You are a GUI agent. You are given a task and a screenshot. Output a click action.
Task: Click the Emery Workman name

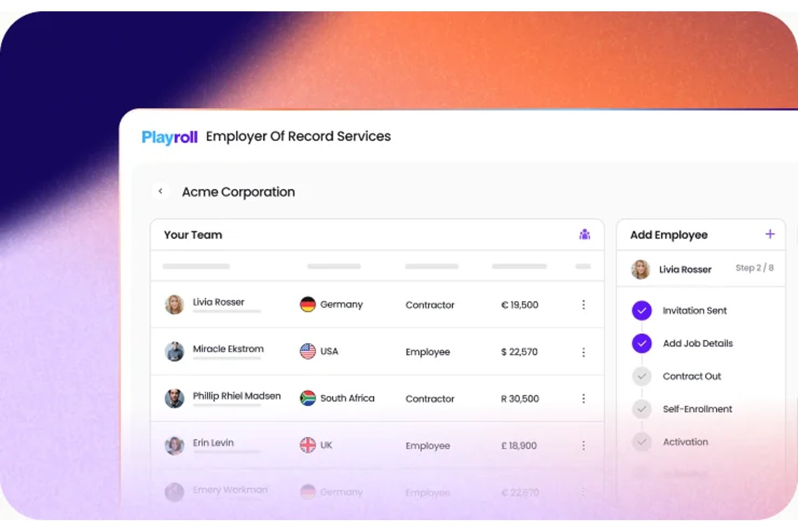pos(230,489)
